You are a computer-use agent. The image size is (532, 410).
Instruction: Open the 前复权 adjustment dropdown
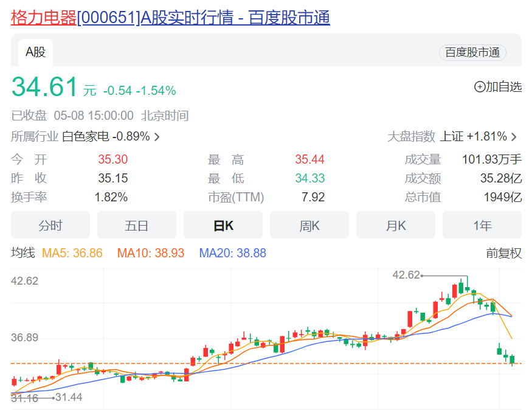(x=503, y=253)
